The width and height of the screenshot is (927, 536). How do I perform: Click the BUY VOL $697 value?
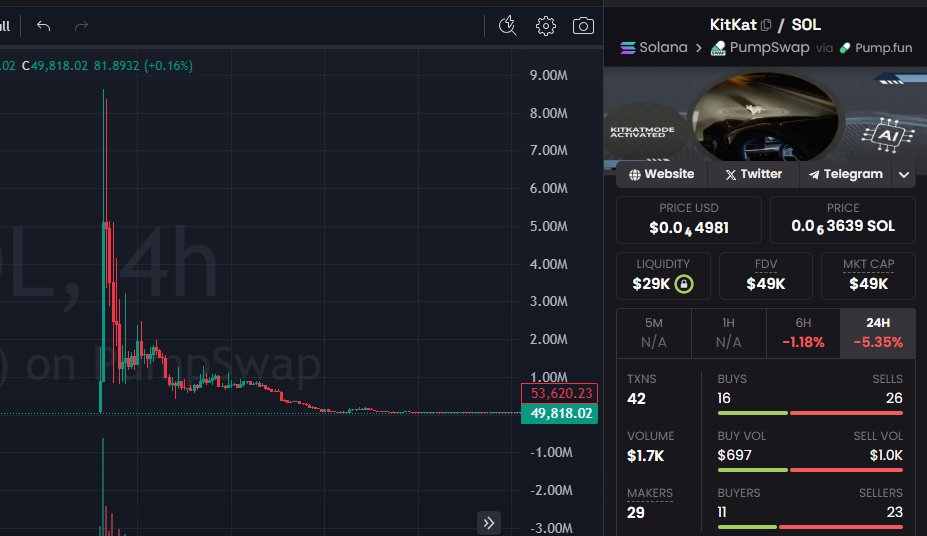(734, 455)
